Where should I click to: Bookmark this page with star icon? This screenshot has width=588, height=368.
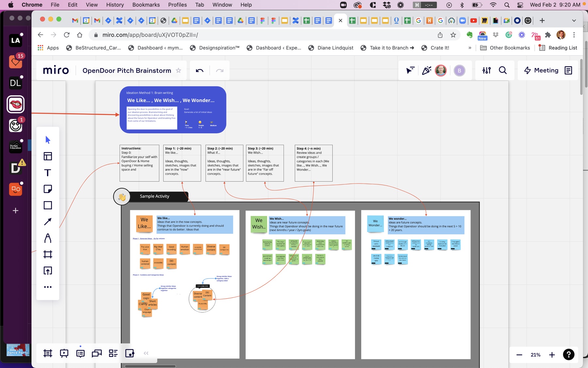pyautogui.click(x=453, y=35)
